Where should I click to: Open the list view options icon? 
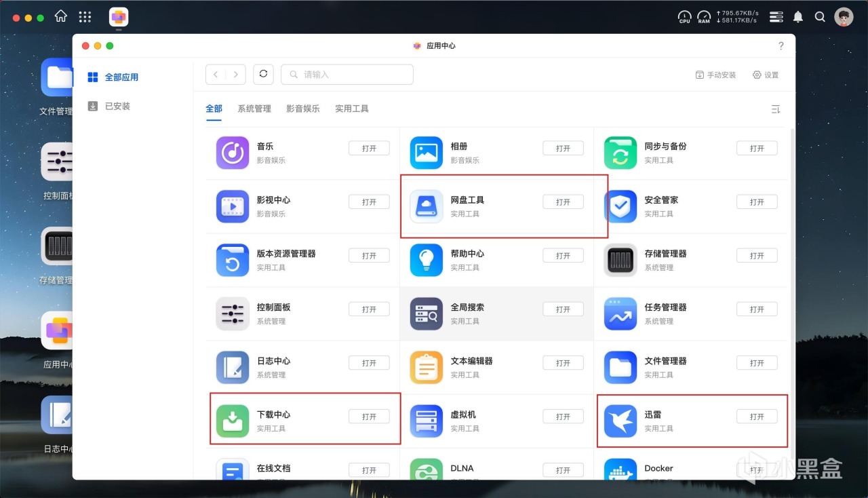coord(776,109)
